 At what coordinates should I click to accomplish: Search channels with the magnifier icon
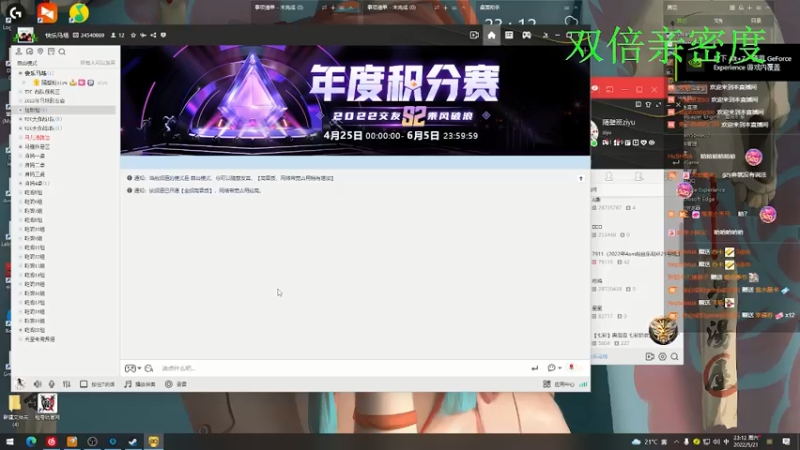tap(62, 52)
